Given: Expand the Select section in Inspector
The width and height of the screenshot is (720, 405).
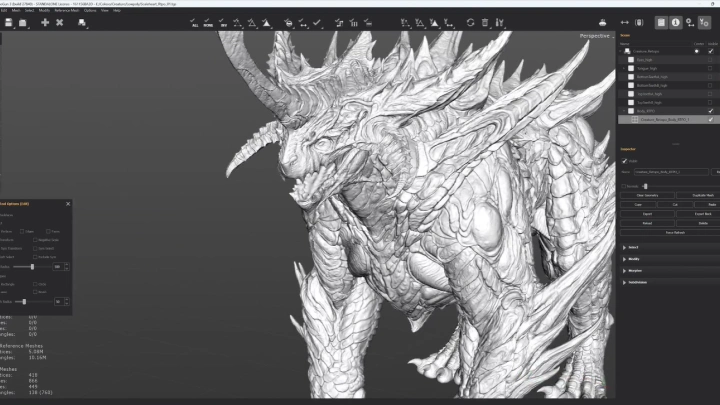Looking at the screenshot, I should pos(624,248).
